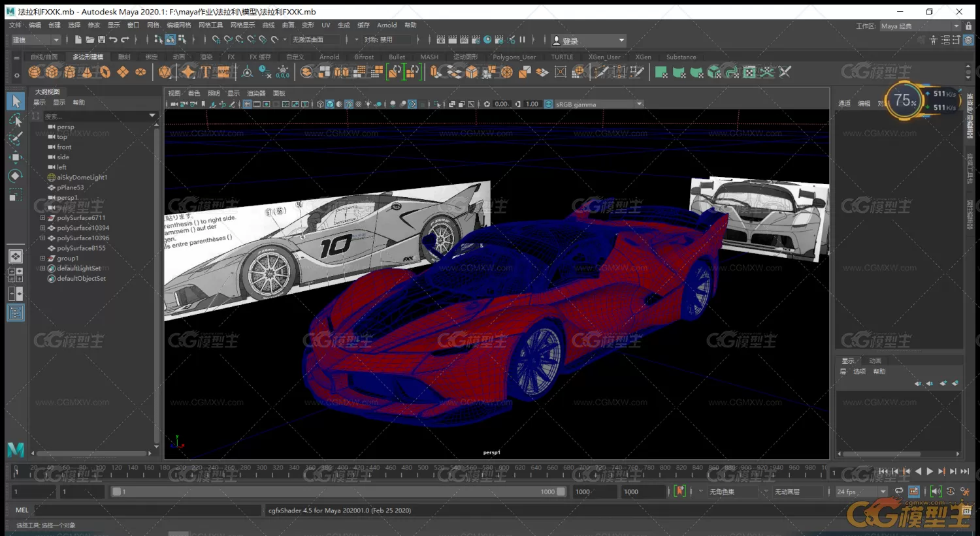Click the polygon Type text tool icon

206,72
